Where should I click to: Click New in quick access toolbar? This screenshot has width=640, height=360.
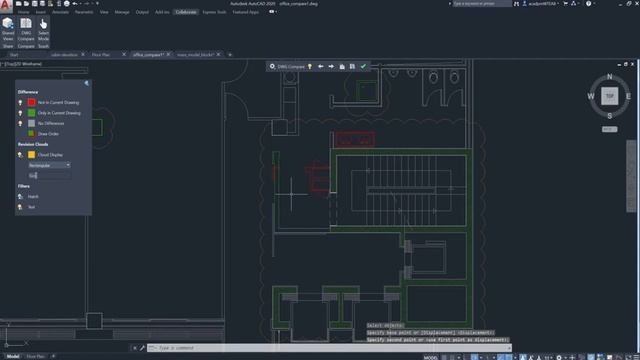[18, 4]
